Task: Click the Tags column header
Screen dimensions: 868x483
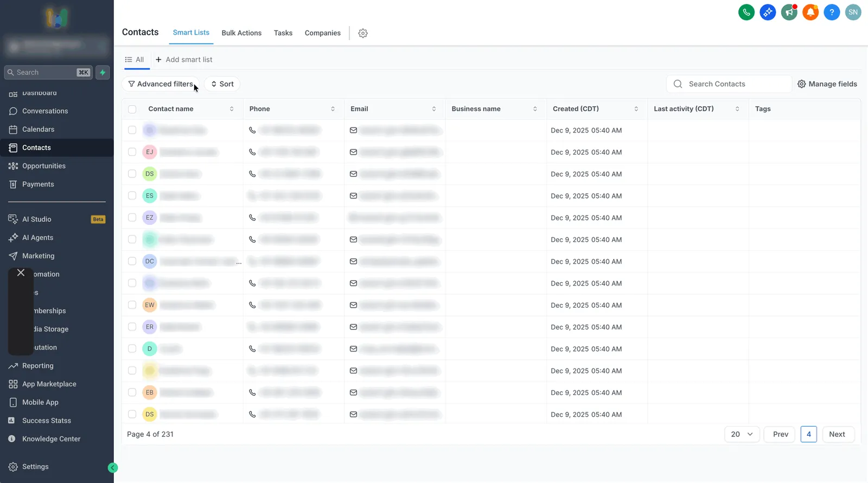Action: pos(763,109)
